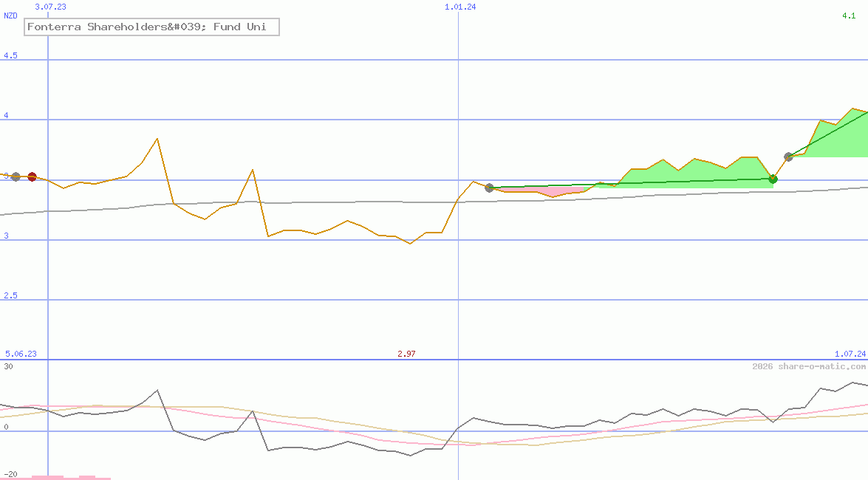Click the 30 indicator axis label
This screenshot has width=868, height=480.
(x=8, y=366)
